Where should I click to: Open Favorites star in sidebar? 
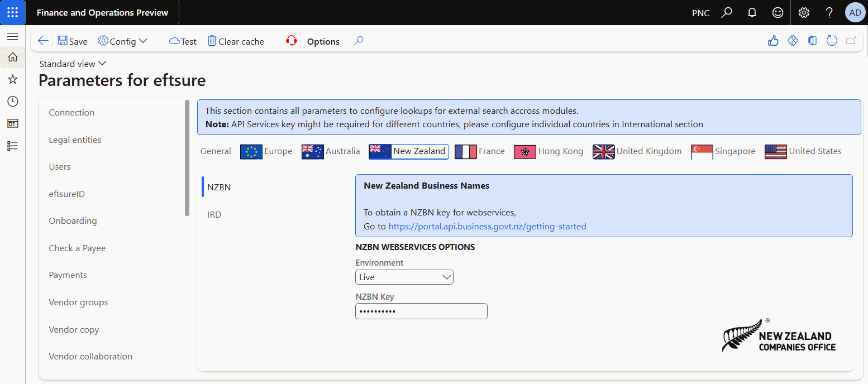pyautogui.click(x=12, y=79)
